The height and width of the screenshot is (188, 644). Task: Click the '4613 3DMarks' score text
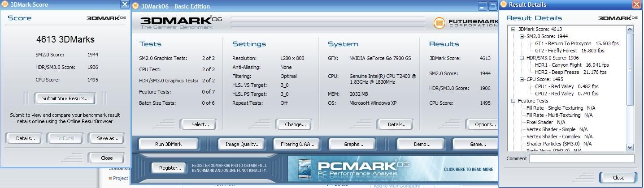point(65,39)
